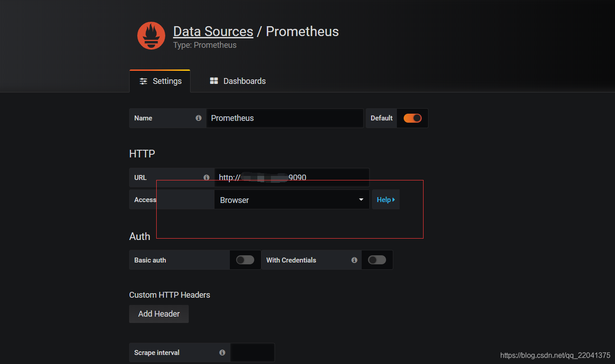Image resolution: width=615 pixels, height=364 pixels.
Task: Toggle the Default data source switch
Action: [x=413, y=118]
